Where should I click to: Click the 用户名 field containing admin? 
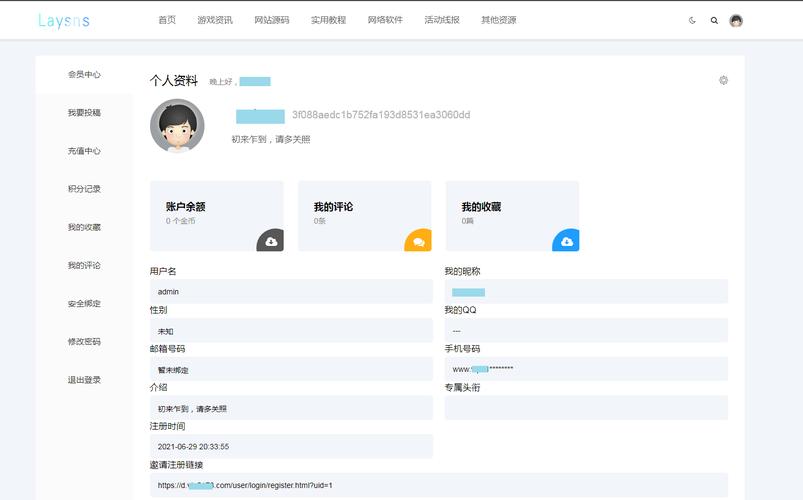tap(290, 292)
